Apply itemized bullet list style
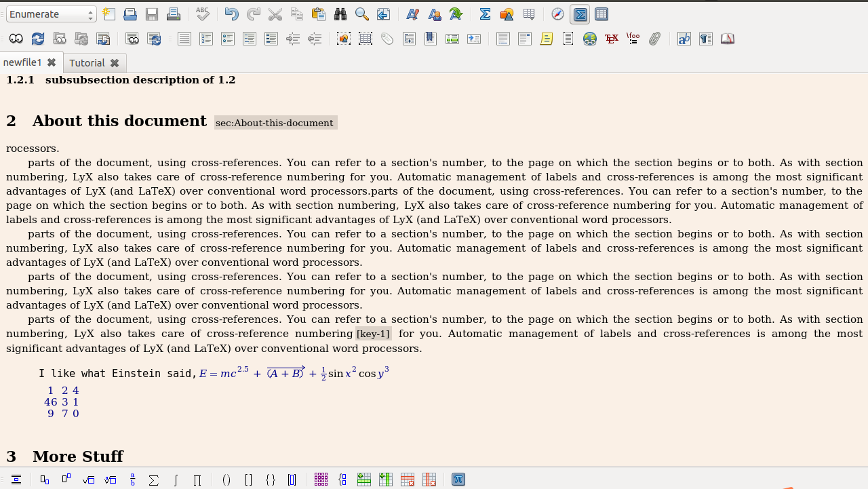This screenshot has width=868, height=489. (227, 39)
